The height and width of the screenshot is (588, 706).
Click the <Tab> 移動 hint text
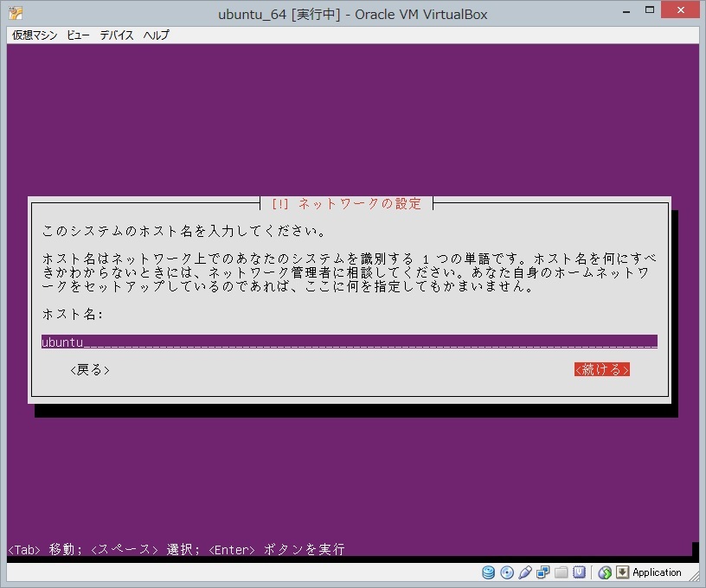46,549
